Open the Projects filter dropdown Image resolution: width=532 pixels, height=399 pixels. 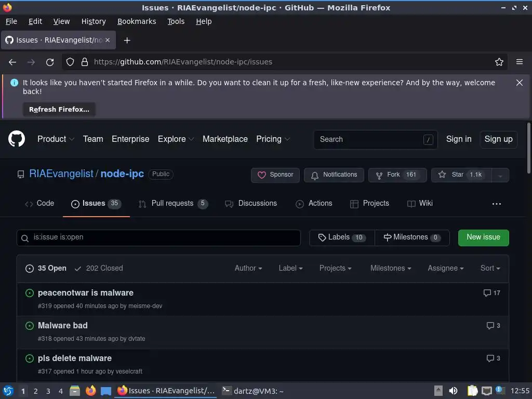[335, 269]
